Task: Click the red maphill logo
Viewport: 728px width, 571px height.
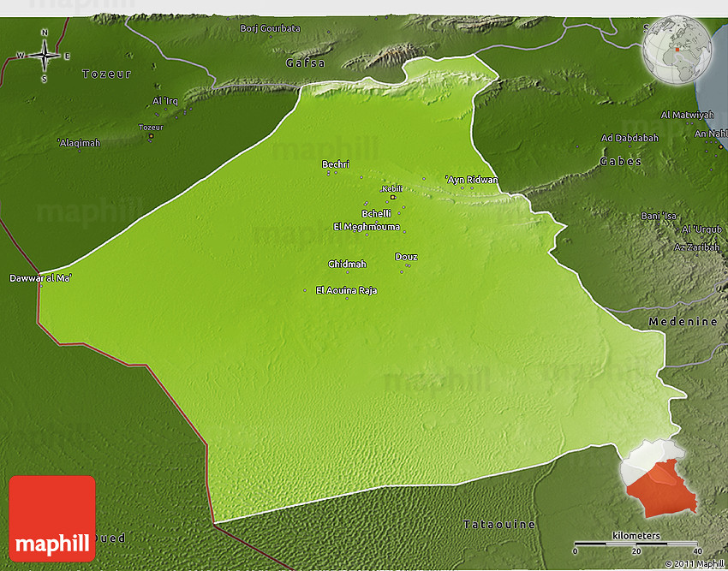Action: click(x=52, y=519)
